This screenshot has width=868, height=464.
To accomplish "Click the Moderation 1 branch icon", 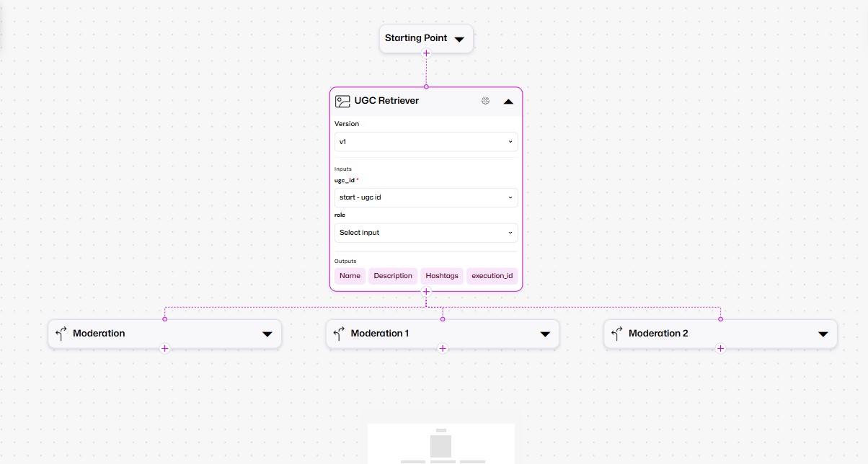I will [338, 334].
